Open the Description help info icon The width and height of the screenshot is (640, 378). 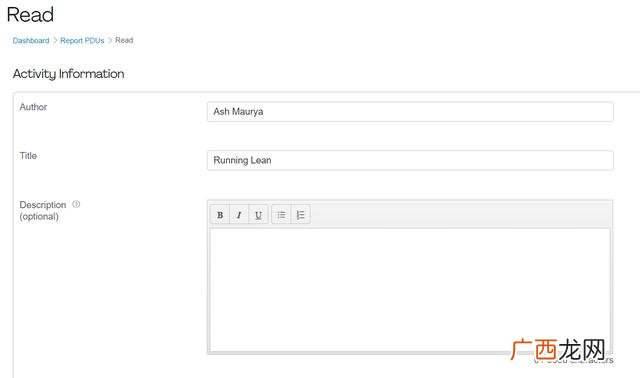(x=76, y=204)
